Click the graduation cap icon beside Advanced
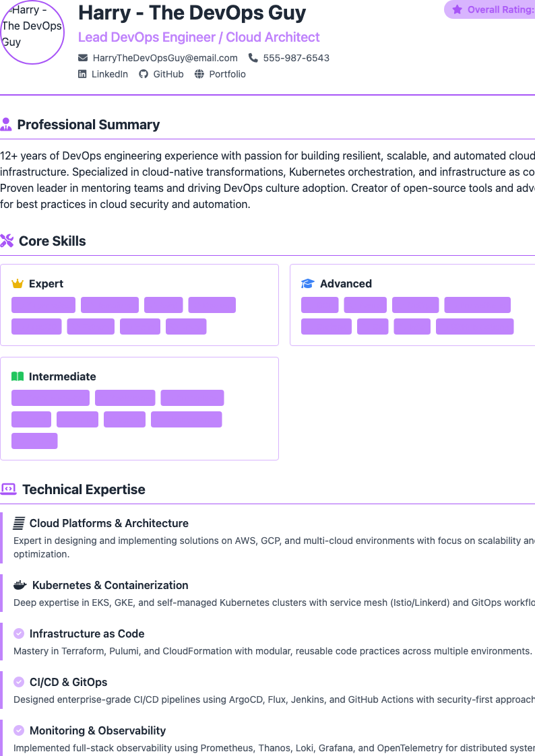The image size is (535, 756). click(308, 283)
